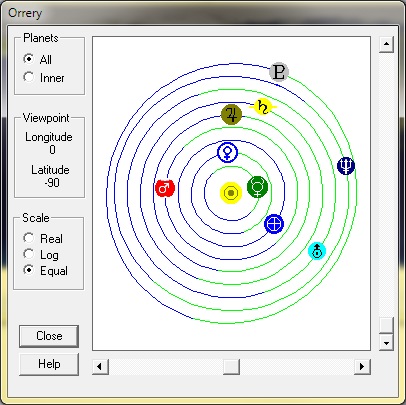The image size is (406, 405).
Task: Click the yellow Sun symbol at center
Action: pos(231,193)
